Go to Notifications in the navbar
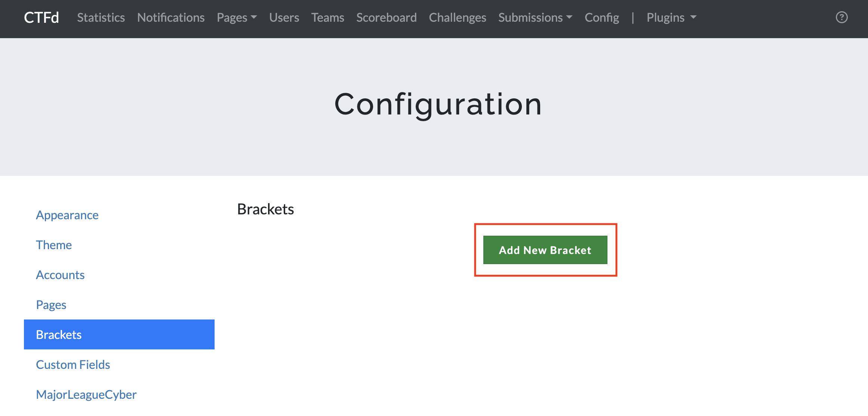868x416 pixels. tap(171, 18)
